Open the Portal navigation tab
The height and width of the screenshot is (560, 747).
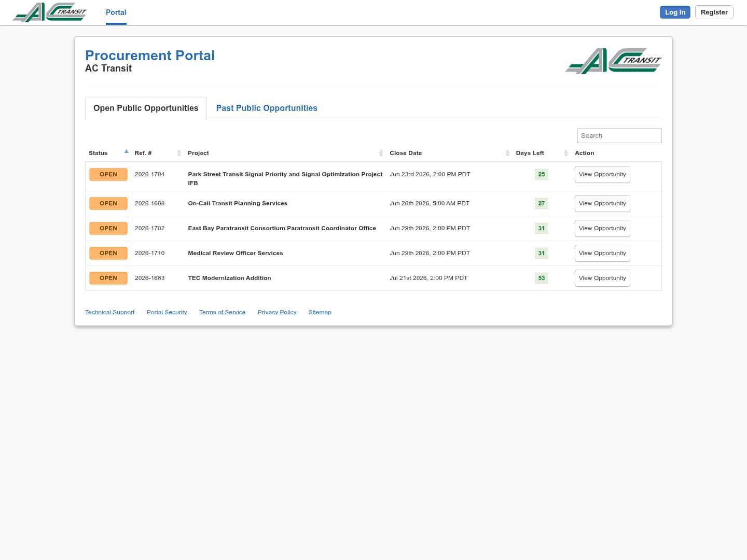[x=116, y=12]
